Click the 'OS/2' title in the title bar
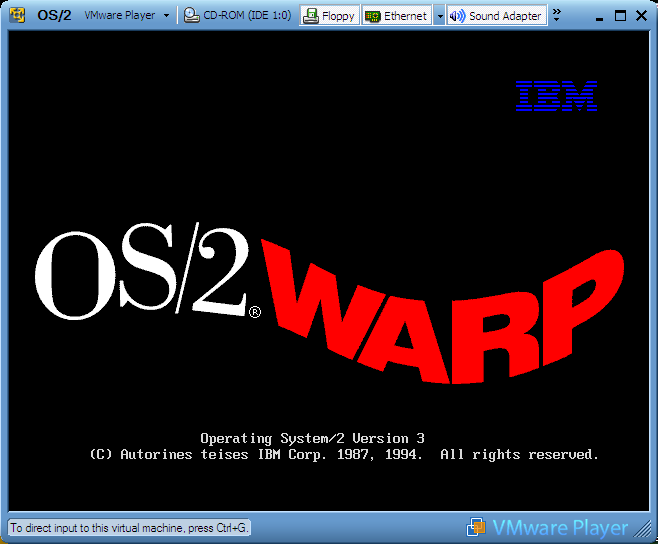Screen dimensions: 658x544 point(54,16)
